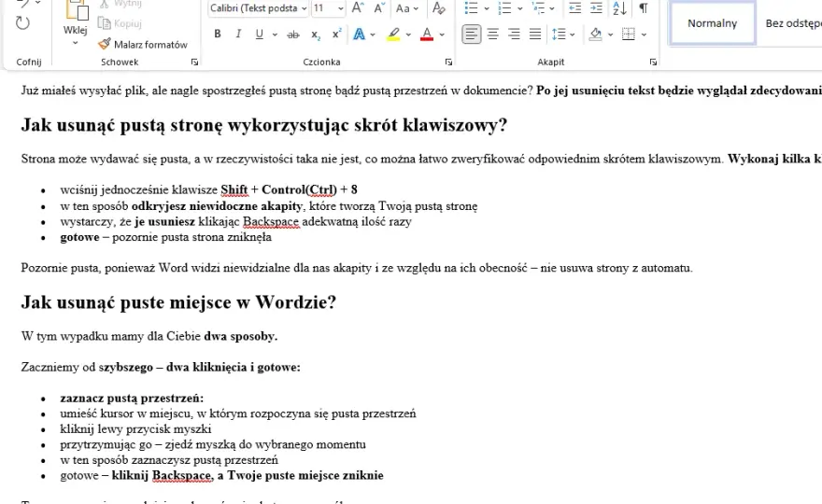Screen dimensions: 822x504
Task: Click the Wklej paste icon
Action: point(77,10)
